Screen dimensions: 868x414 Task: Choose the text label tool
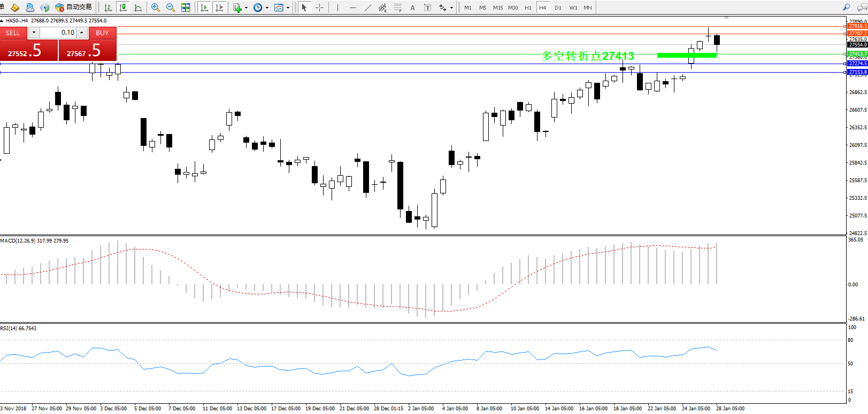tap(412, 7)
